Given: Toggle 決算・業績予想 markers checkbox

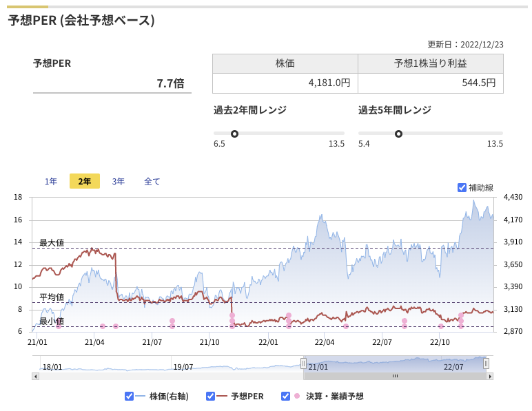Looking at the screenshot, I should [x=286, y=396].
